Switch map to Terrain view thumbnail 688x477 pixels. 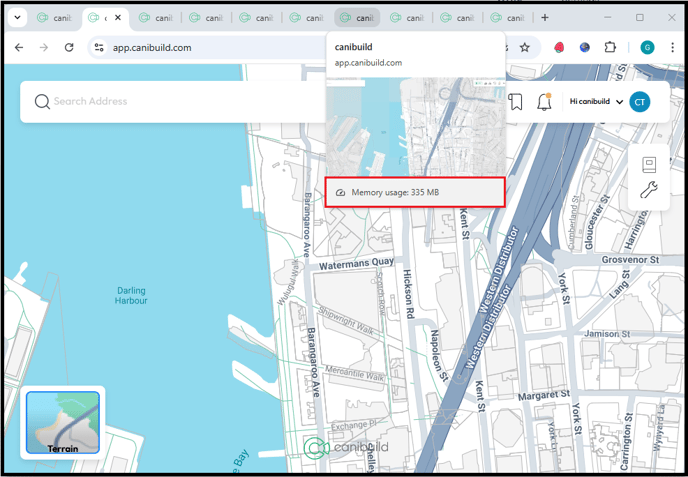click(x=63, y=423)
